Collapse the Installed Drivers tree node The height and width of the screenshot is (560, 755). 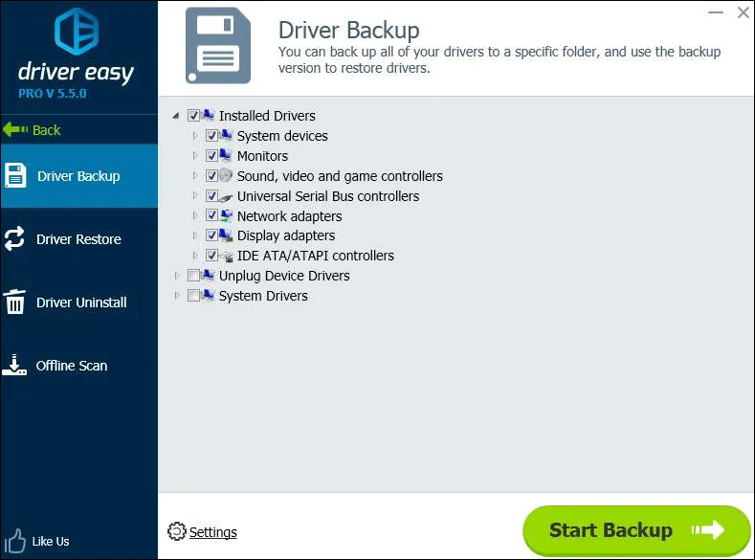click(x=176, y=116)
